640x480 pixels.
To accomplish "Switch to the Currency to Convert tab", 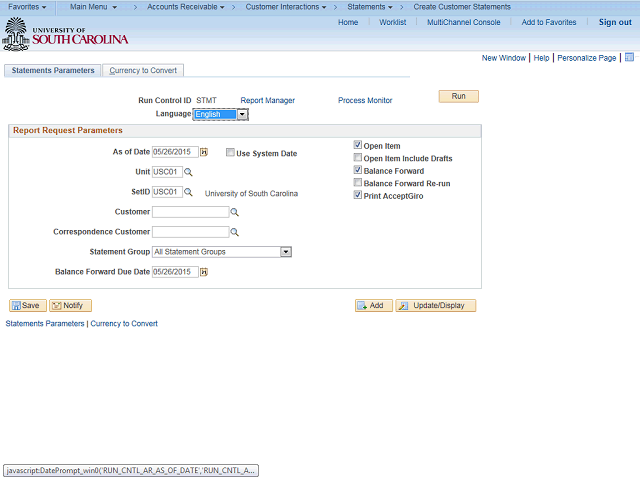I will pyautogui.click(x=143, y=71).
